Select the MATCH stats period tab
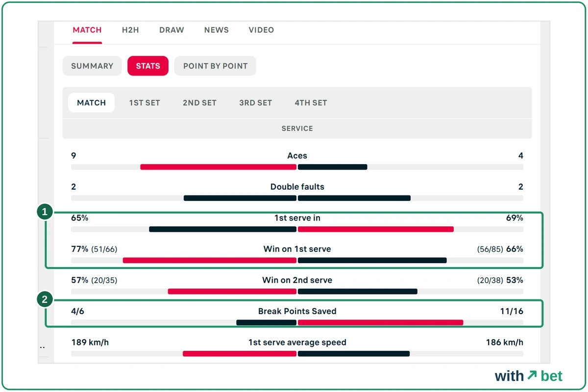 91,103
